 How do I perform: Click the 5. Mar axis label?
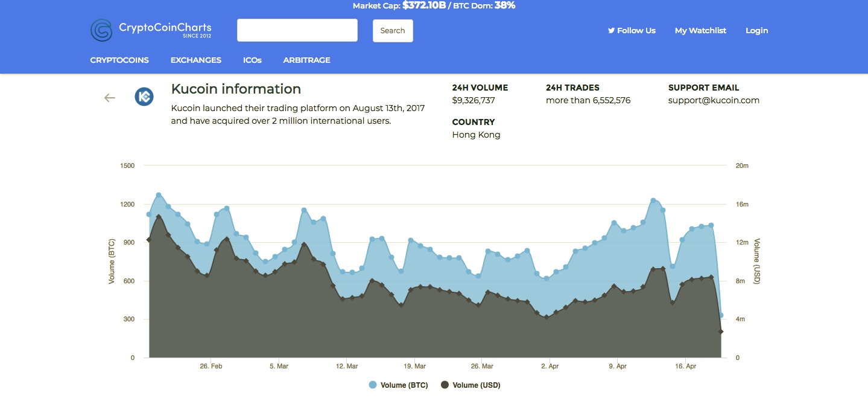pos(279,366)
